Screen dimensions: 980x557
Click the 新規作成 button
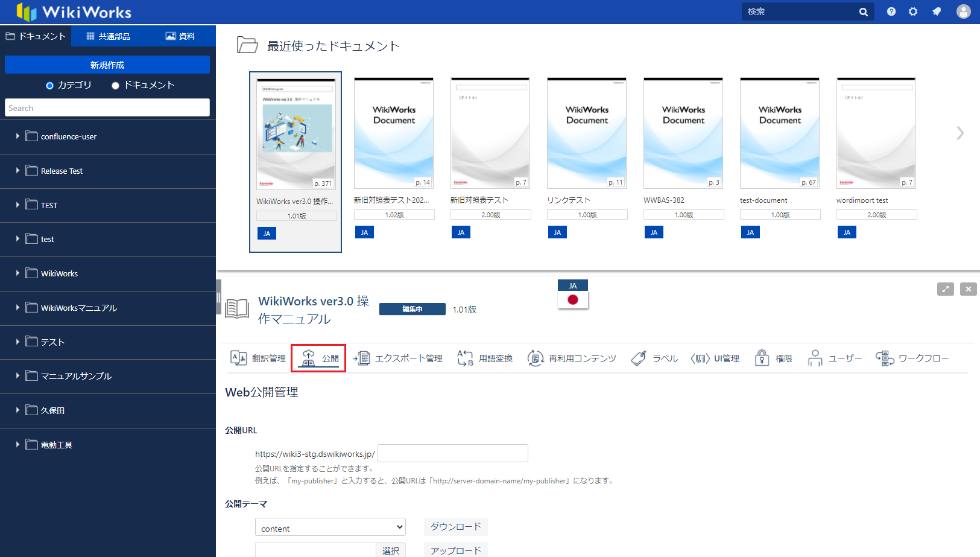pos(107,65)
